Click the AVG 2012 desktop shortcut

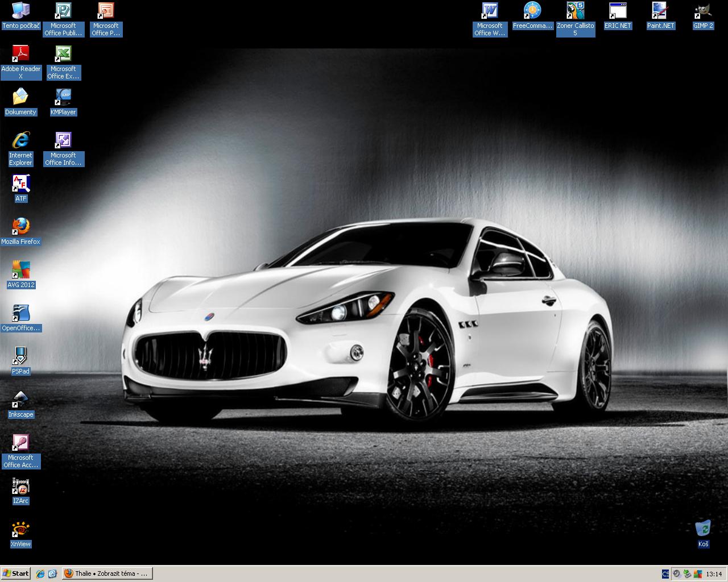[x=20, y=270]
